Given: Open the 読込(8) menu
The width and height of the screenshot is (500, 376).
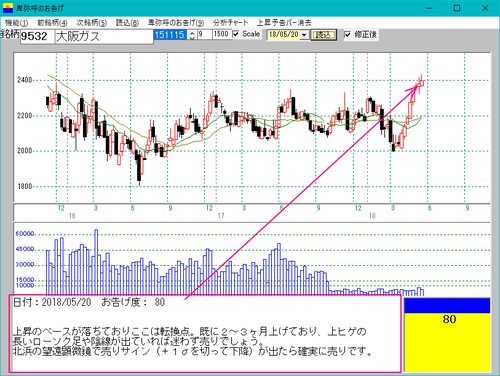Looking at the screenshot, I should [127, 23].
